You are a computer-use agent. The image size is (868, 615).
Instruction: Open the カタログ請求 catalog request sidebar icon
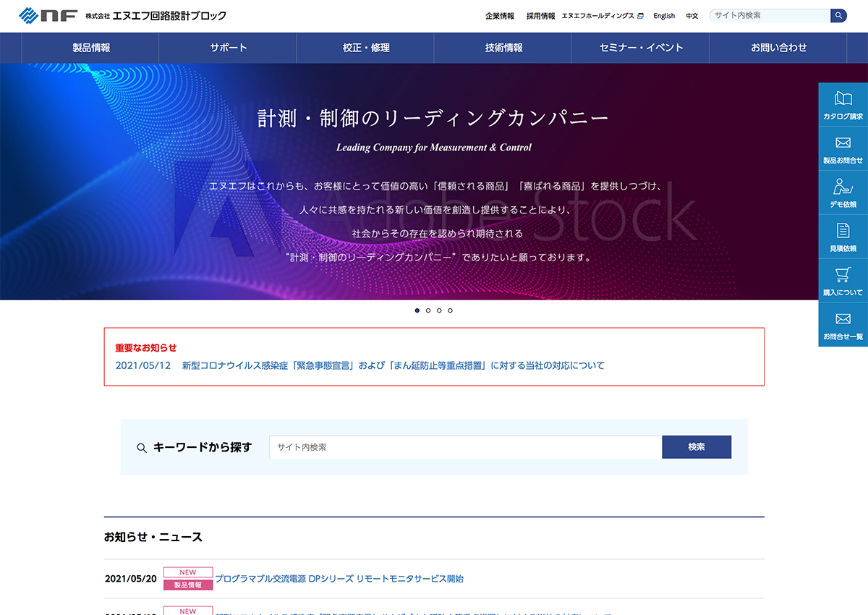click(x=843, y=105)
